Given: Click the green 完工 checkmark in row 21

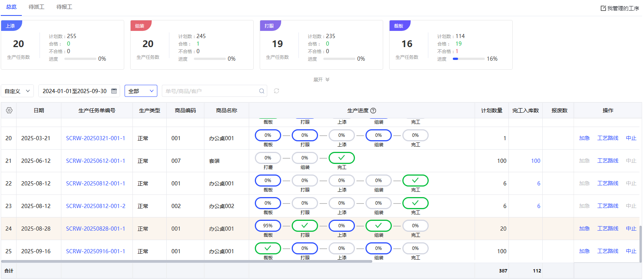Looking at the screenshot, I should [x=341, y=158].
